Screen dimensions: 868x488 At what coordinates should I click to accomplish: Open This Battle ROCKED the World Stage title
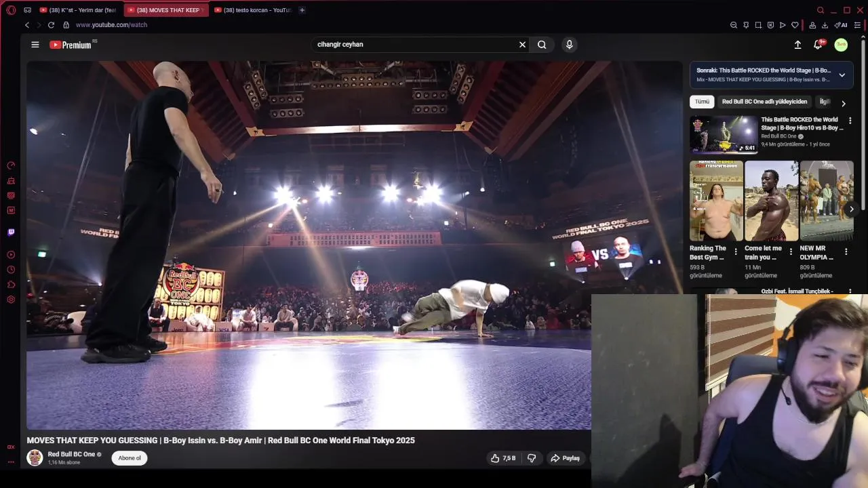click(802, 123)
